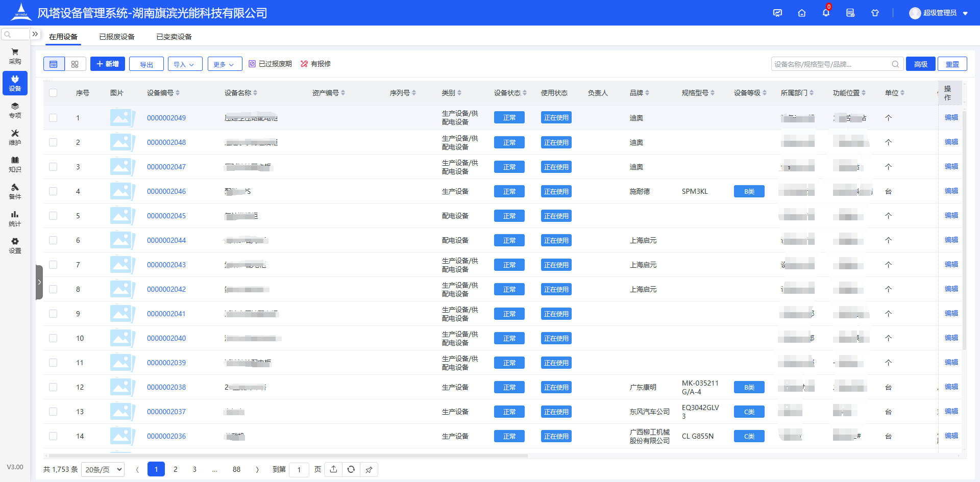Click the 新增 add button
This screenshot has width=980, height=482.
point(108,64)
